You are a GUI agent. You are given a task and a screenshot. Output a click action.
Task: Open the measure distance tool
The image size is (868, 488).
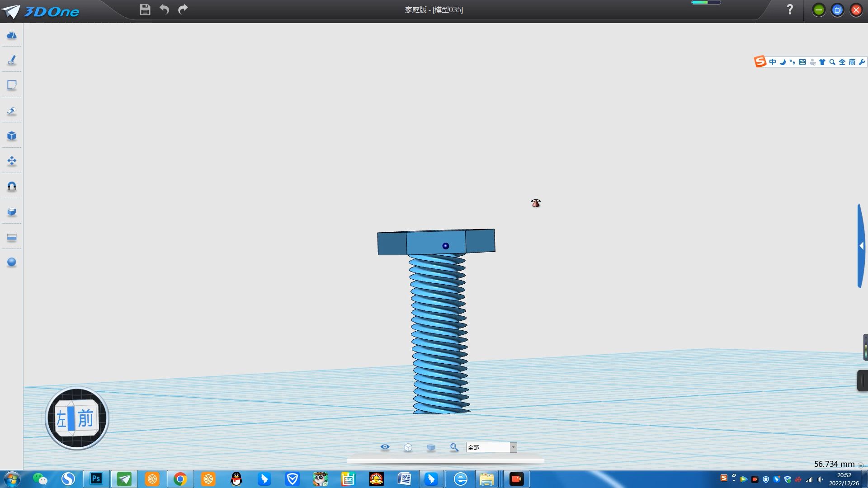click(x=12, y=237)
